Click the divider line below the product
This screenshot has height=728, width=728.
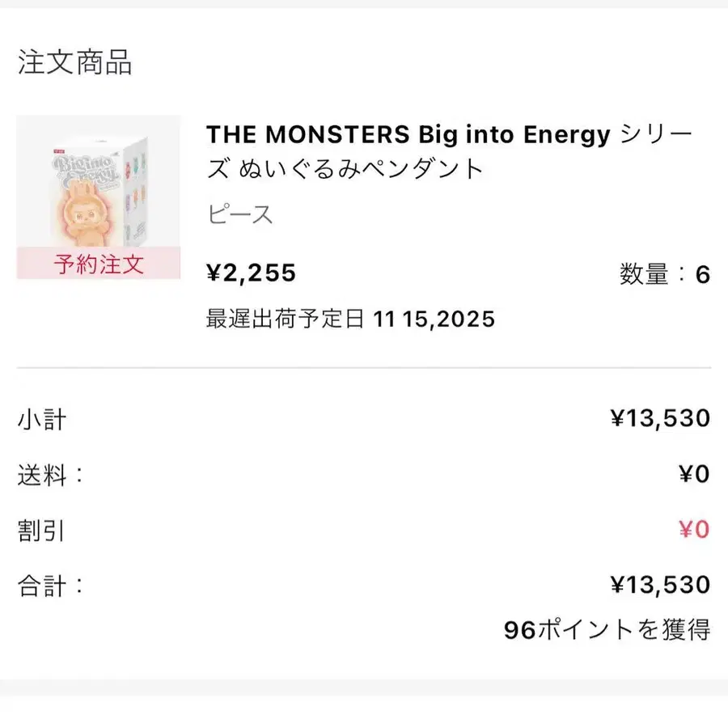point(364,368)
